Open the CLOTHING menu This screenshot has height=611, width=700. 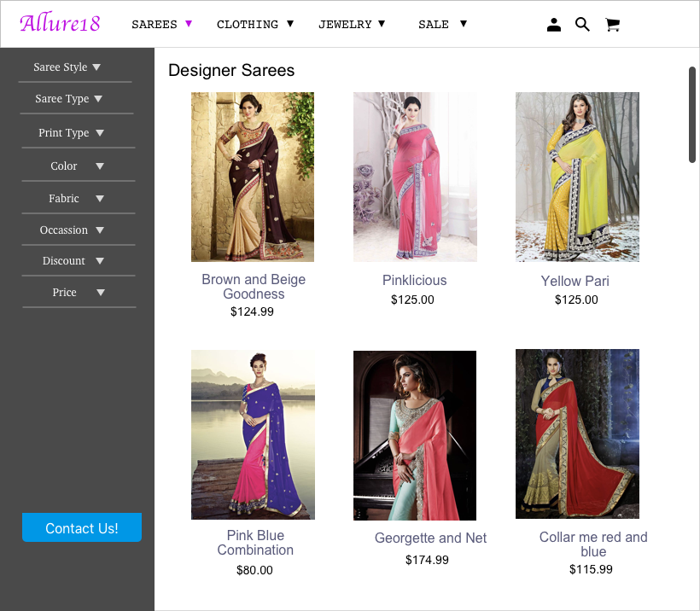point(248,24)
